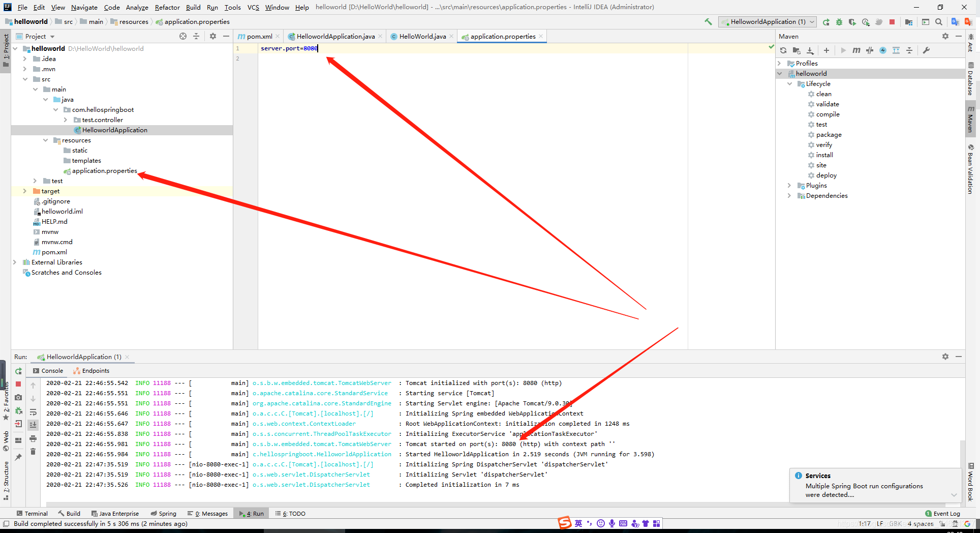Pin the Run tab
The image size is (980, 533).
[18, 457]
